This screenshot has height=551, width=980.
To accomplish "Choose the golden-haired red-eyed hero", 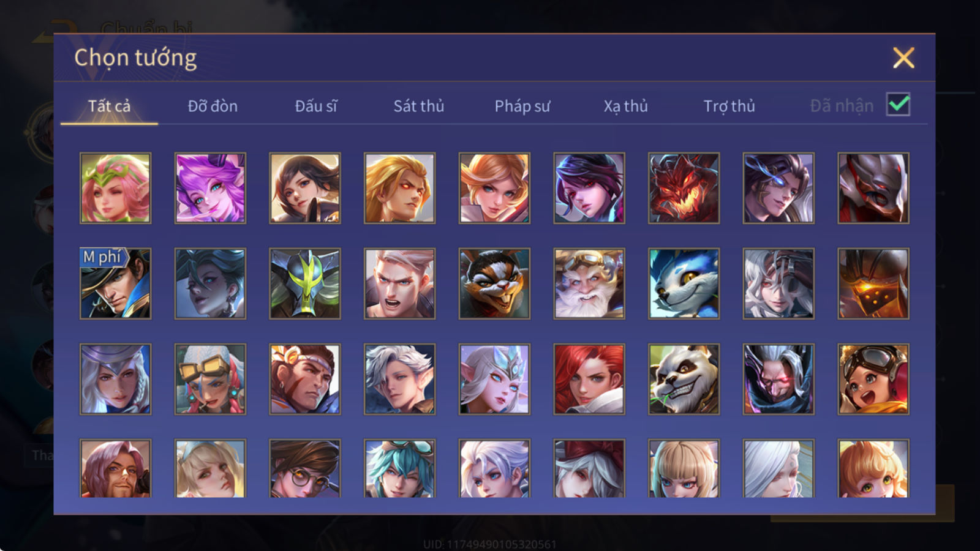I will tap(399, 188).
